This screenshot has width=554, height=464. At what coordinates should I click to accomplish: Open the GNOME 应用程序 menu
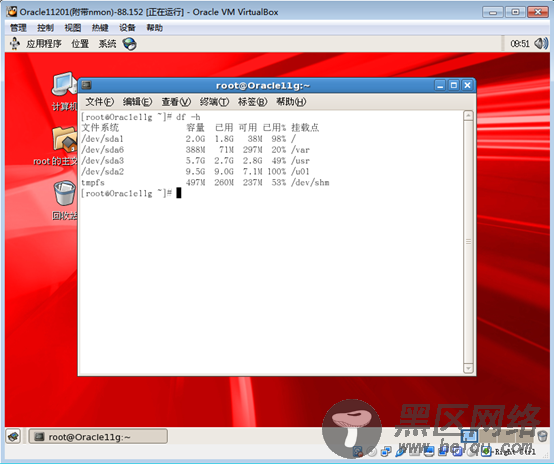tap(43, 44)
